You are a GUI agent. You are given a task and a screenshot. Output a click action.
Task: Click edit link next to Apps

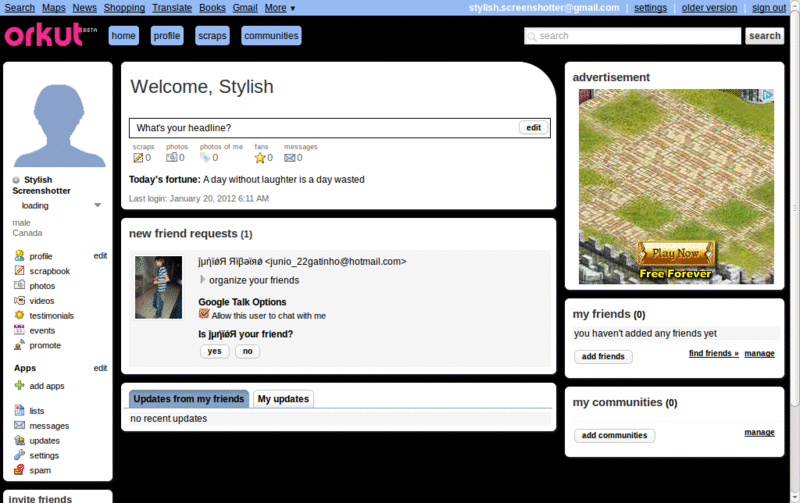pyautogui.click(x=100, y=368)
